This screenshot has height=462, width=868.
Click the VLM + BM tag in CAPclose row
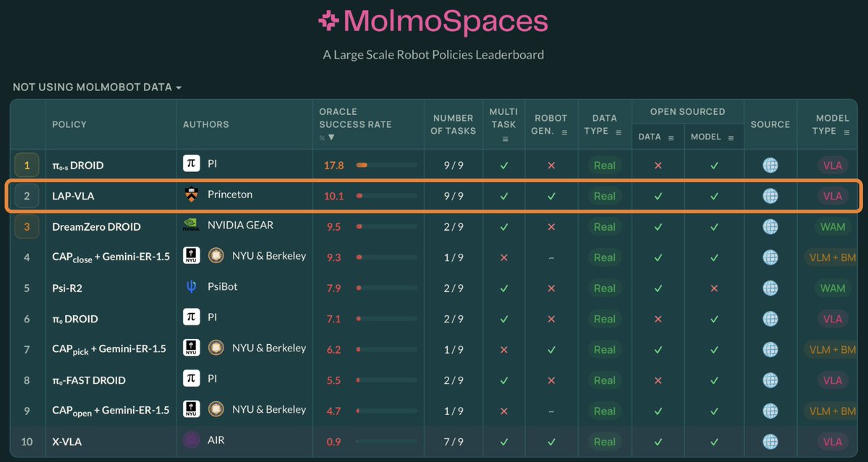click(833, 257)
